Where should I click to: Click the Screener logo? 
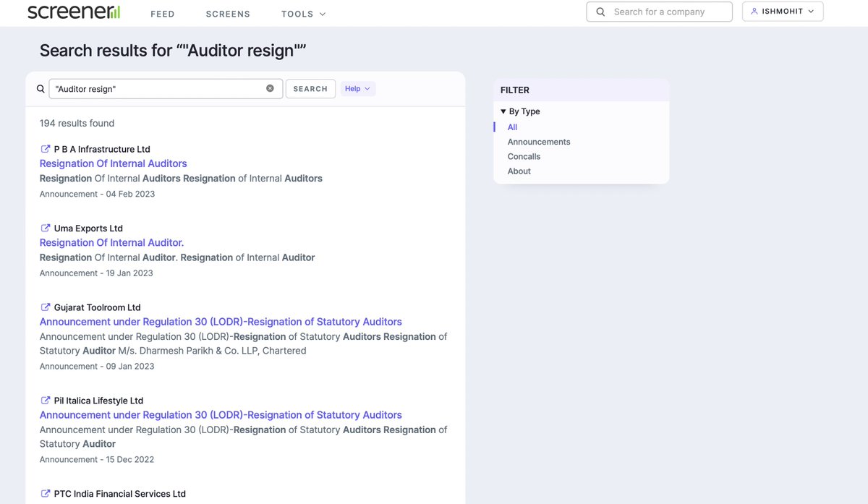click(x=74, y=12)
